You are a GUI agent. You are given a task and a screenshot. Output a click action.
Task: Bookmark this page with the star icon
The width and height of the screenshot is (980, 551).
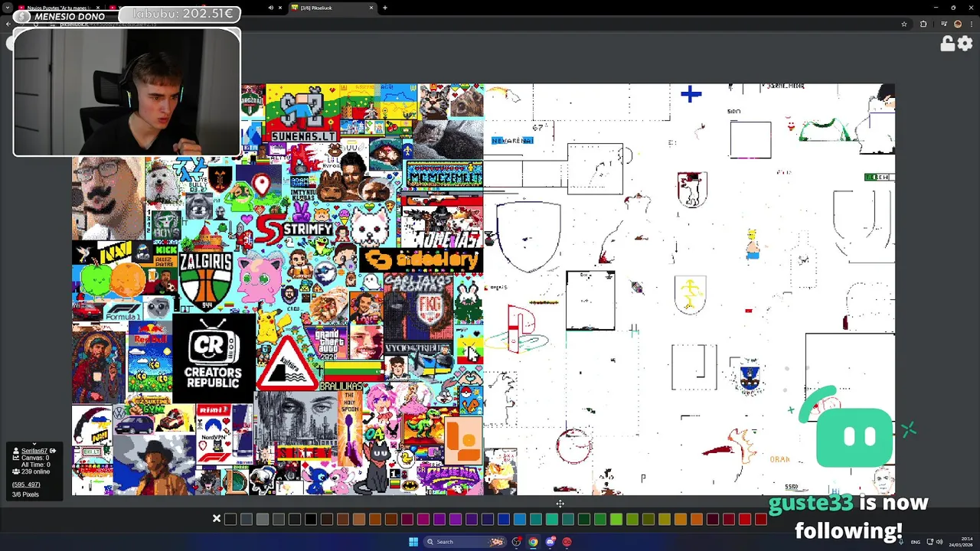[x=904, y=24]
